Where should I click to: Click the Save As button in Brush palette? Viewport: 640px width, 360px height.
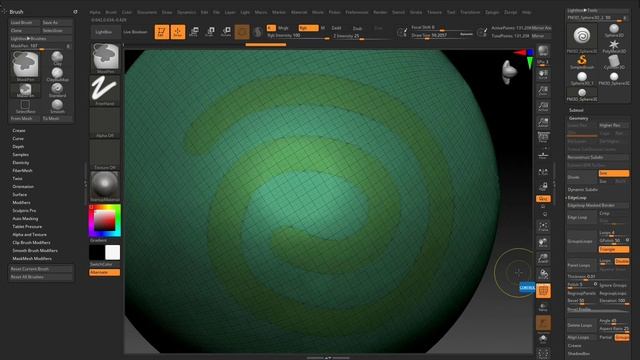(x=57, y=22)
